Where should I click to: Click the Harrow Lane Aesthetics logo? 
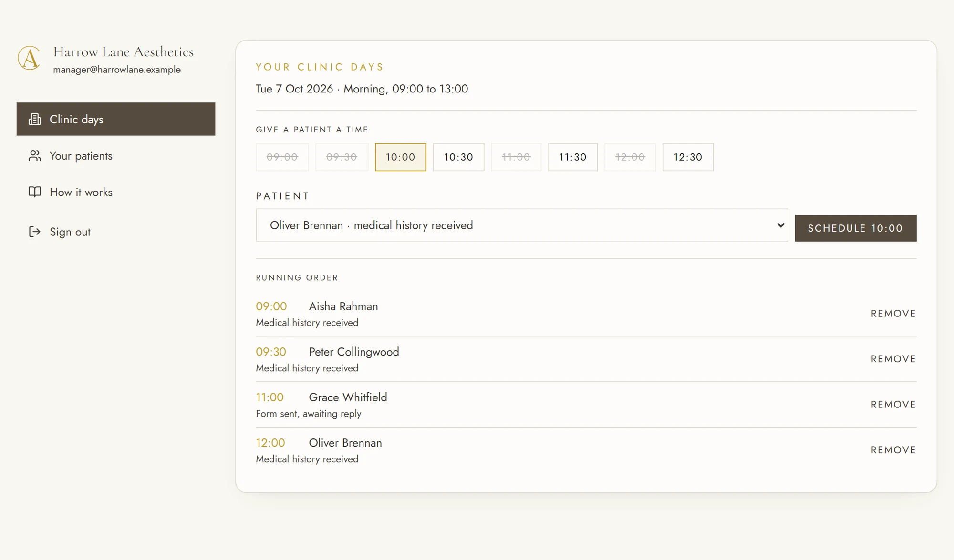pos(29,58)
